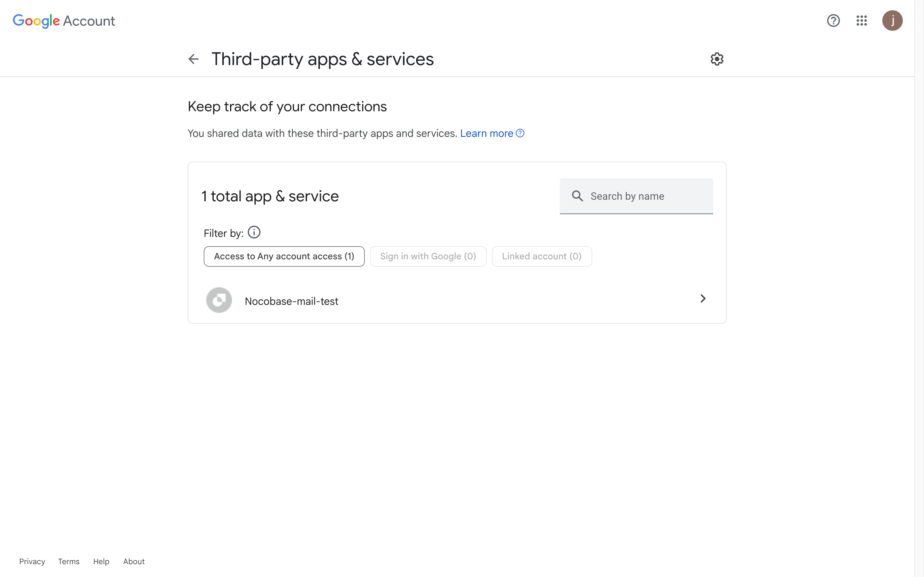
Task: Click the search magnifier icon
Action: (x=577, y=196)
